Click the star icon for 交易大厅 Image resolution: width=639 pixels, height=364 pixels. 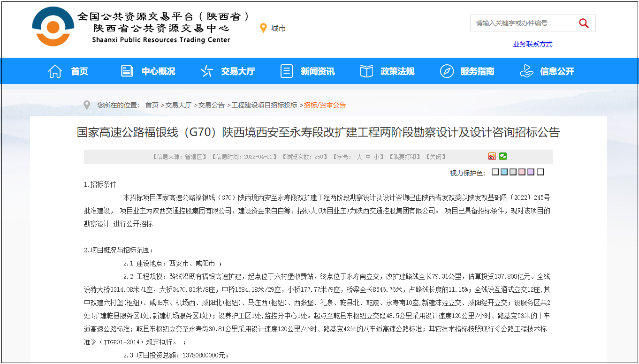(206, 71)
